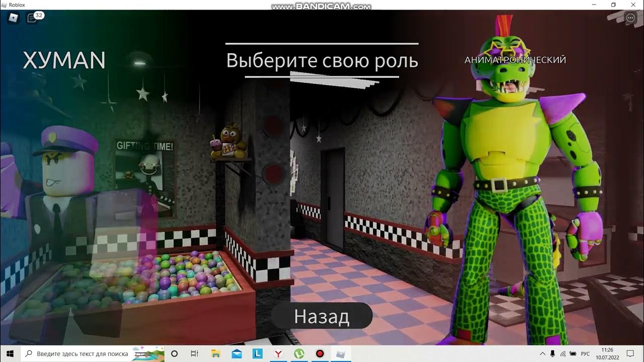Open uTorrent from the taskbar

coord(299,353)
